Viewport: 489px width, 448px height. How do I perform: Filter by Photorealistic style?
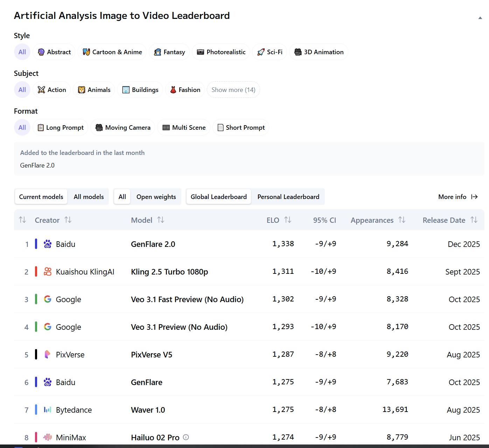pos(221,52)
